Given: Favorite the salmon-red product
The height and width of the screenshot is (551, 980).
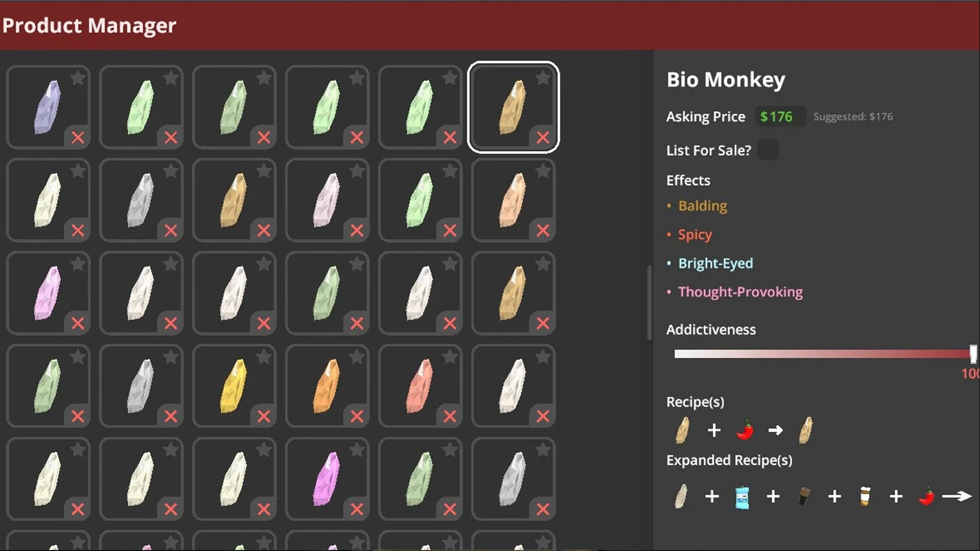Looking at the screenshot, I should point(449,357).
